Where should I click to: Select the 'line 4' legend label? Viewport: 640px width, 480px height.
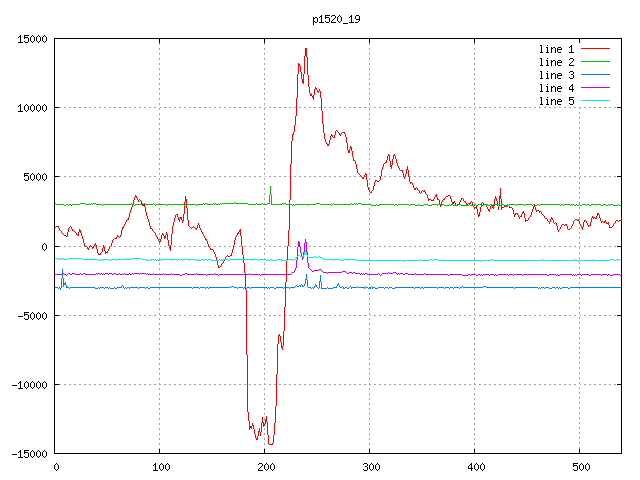pyautogui.click(x=556, y=89)
